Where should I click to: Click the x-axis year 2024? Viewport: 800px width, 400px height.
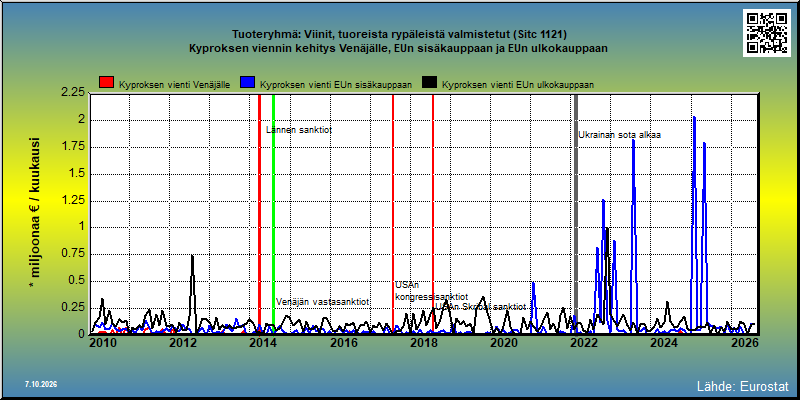pos(664,343)
